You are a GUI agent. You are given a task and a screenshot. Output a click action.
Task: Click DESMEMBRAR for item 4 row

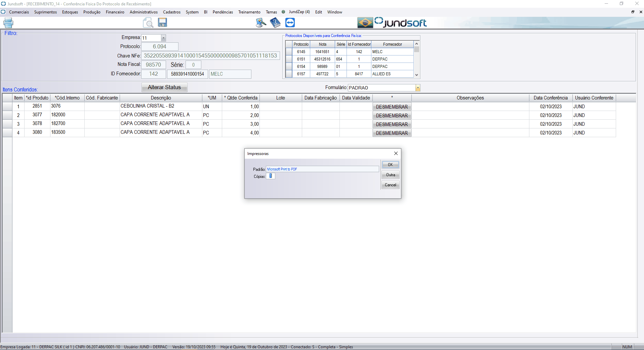pyautogui.click(x=392, y=133)
